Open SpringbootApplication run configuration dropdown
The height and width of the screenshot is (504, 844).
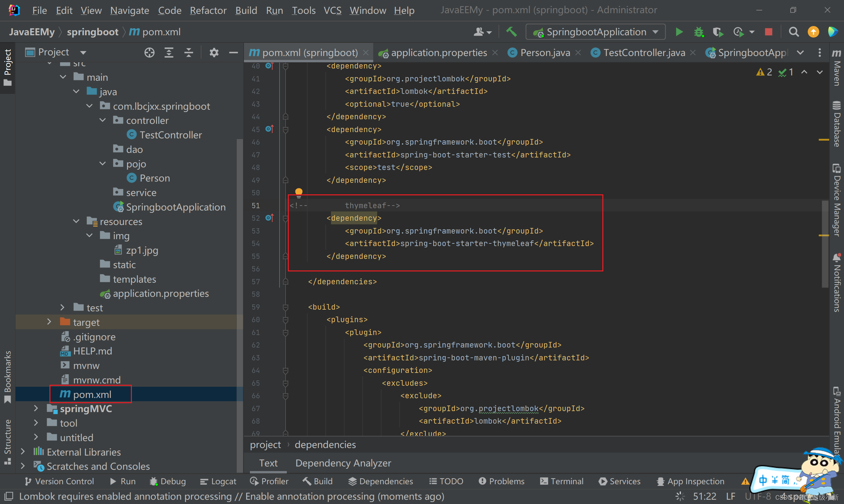[x=595, y=32]
